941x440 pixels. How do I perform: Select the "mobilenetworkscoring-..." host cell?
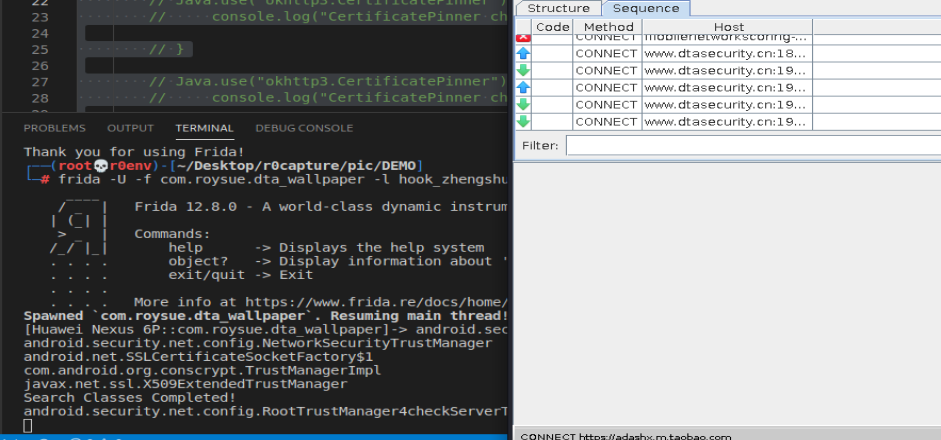tap(725, 38)
